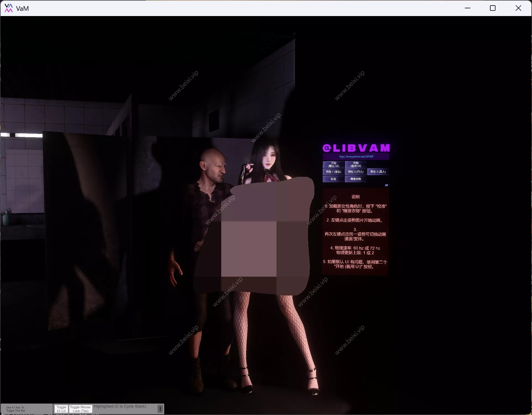
Task: Click the @LIBVAM logo title
Action: tap(356, 148)
